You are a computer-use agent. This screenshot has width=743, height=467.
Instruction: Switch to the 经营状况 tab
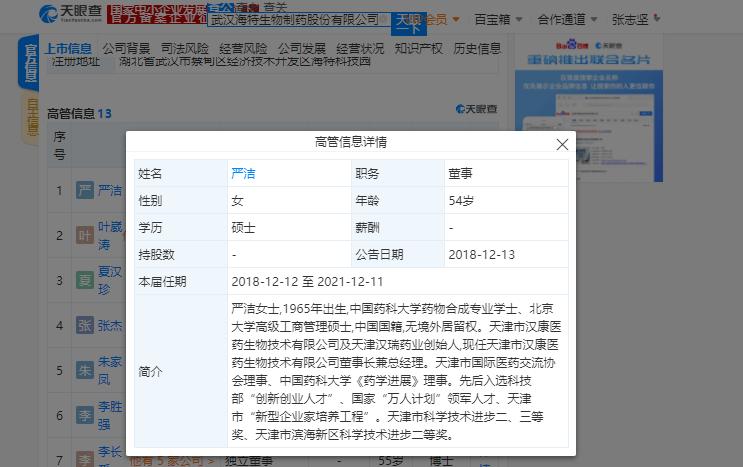tap(360, 48)
